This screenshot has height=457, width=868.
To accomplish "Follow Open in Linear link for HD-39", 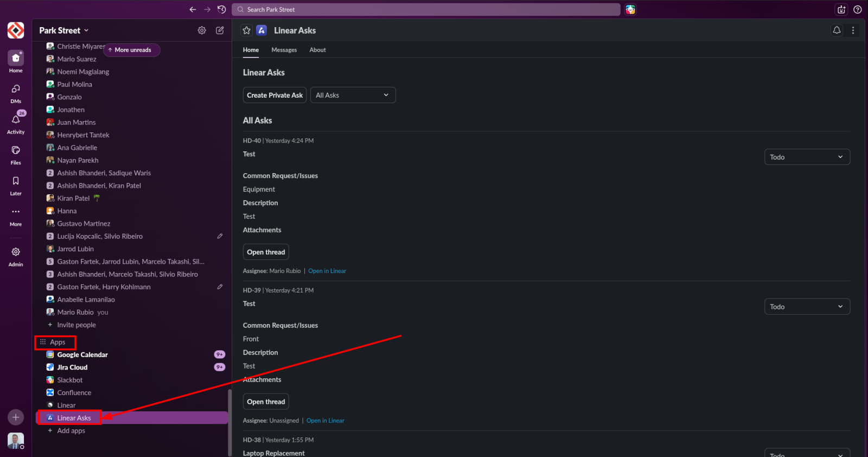I will point(325,421).
